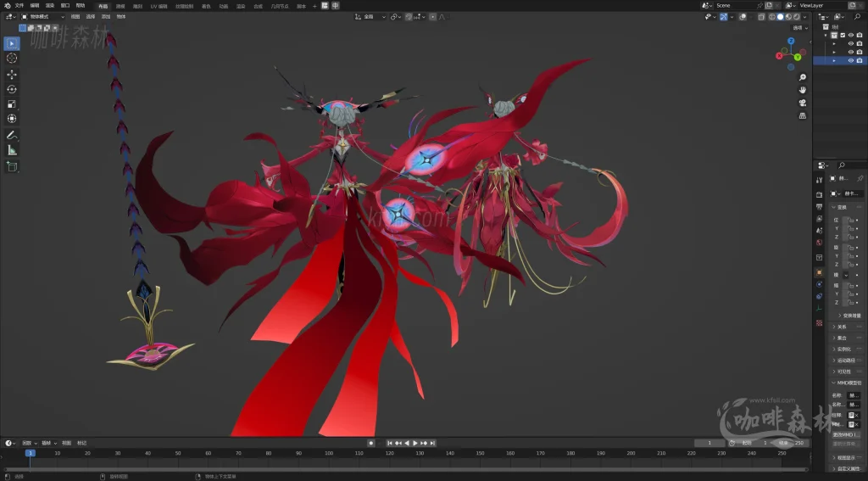Image resolution: width=868 pixels, height=481 pixels.
Task: Open the Object properties tab
Action: tap(820, 272)
